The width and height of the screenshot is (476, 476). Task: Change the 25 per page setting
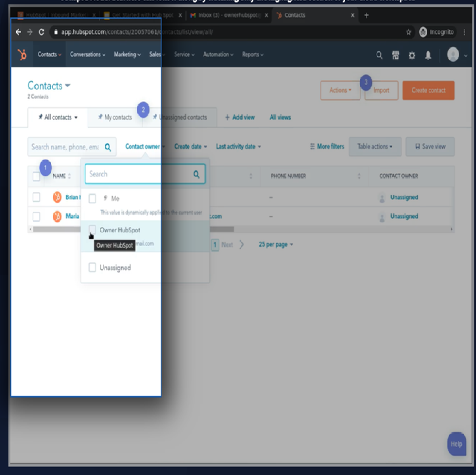[276, 245]
